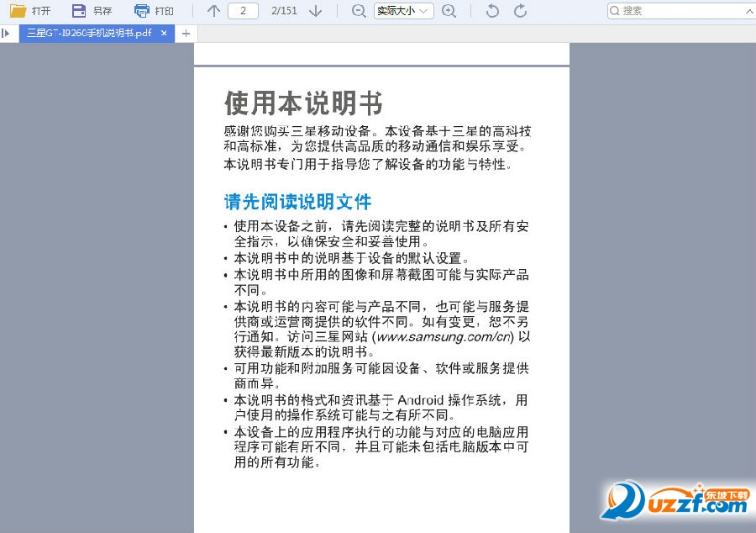Zoom in using the plus magnifier
Image resolution: width=756 pixels, height=533 pixels.
449,11
